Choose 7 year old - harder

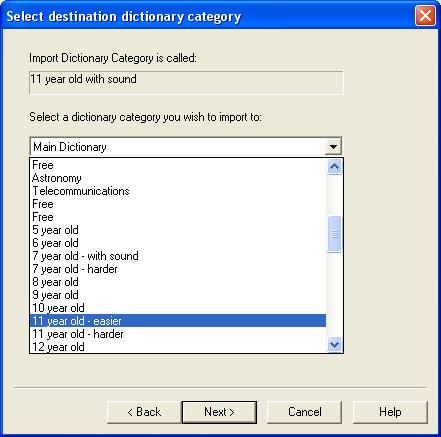(x=178, y=269)
